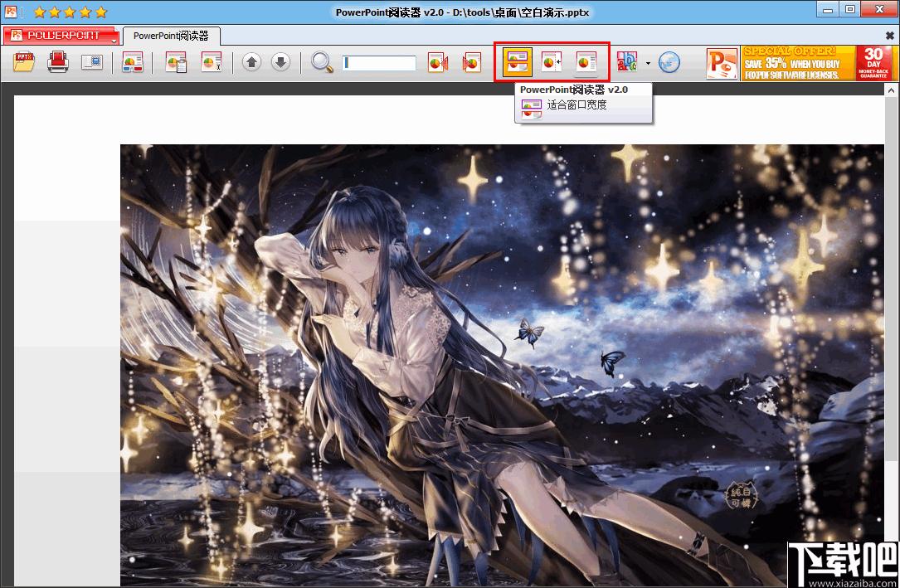Expand dropdown arrow beside the abc icon
Viewport: 900px width, 588px height.
(x=648, y=64)
